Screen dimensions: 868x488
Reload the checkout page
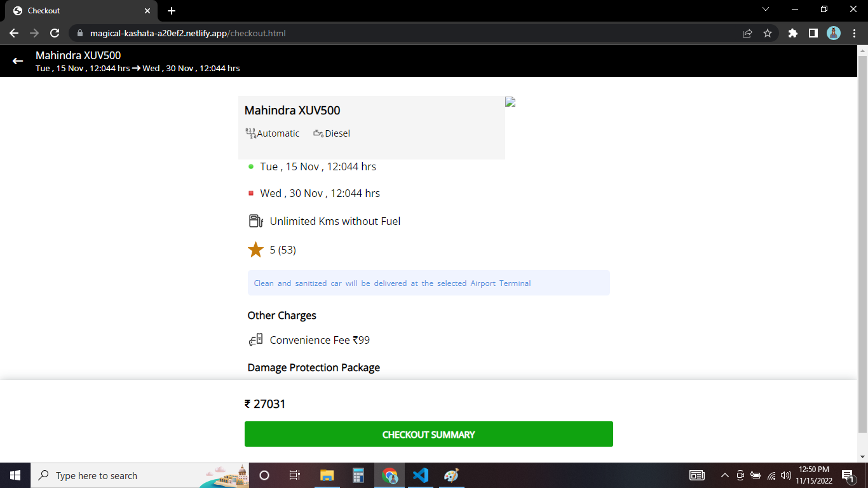[x=55, y=33]
